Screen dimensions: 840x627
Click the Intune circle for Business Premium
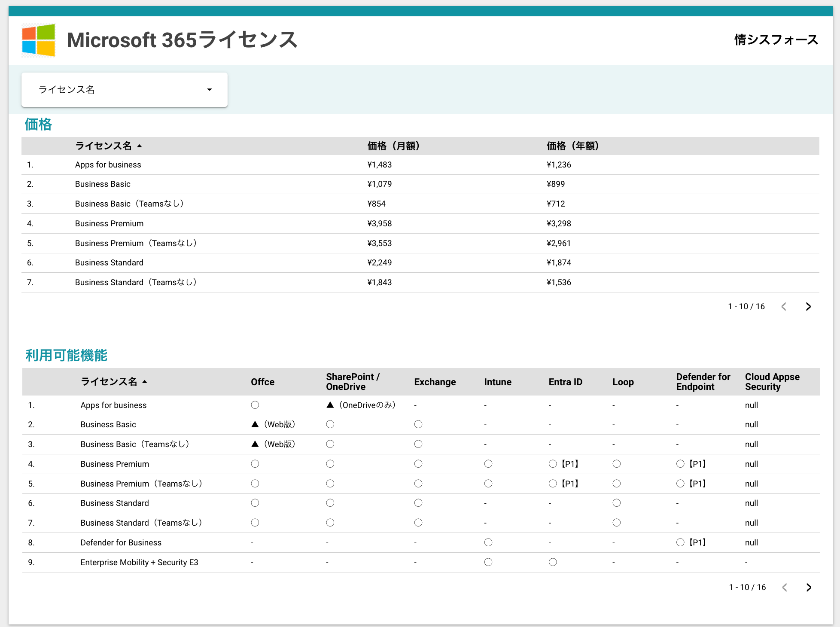pyautogui.click(x=488, y=464)
